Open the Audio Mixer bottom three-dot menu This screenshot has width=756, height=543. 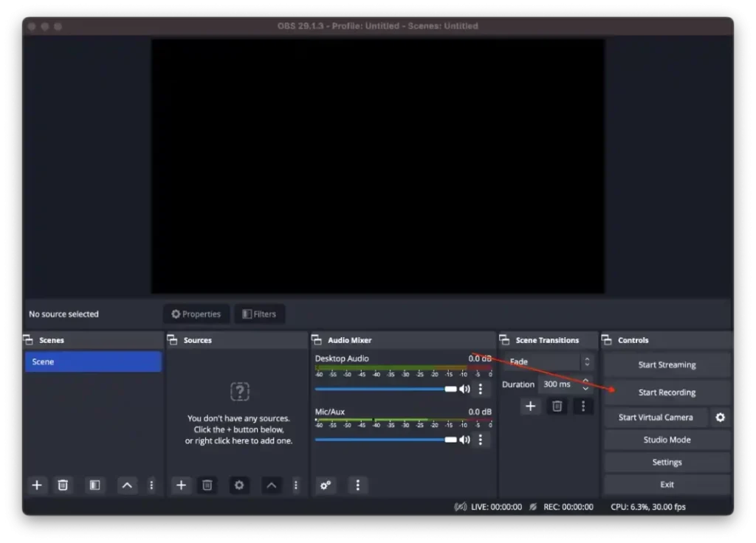coord(357,485)
